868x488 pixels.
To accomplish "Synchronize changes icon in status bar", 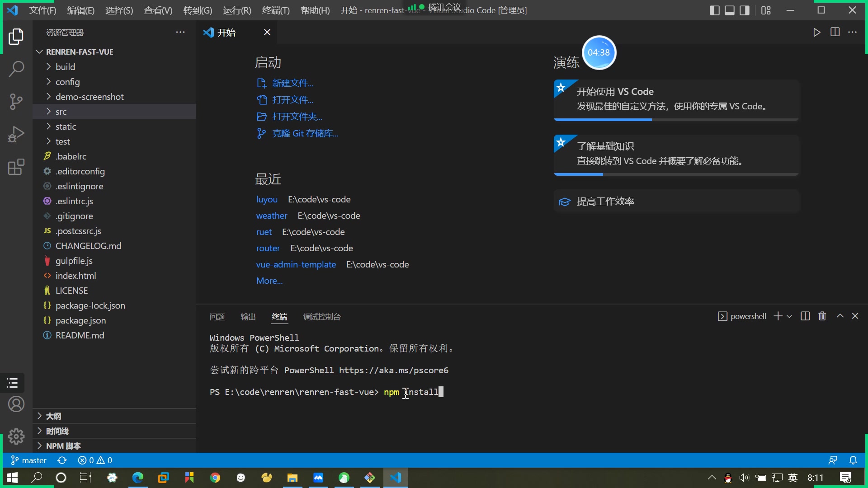I will point(62,460).
